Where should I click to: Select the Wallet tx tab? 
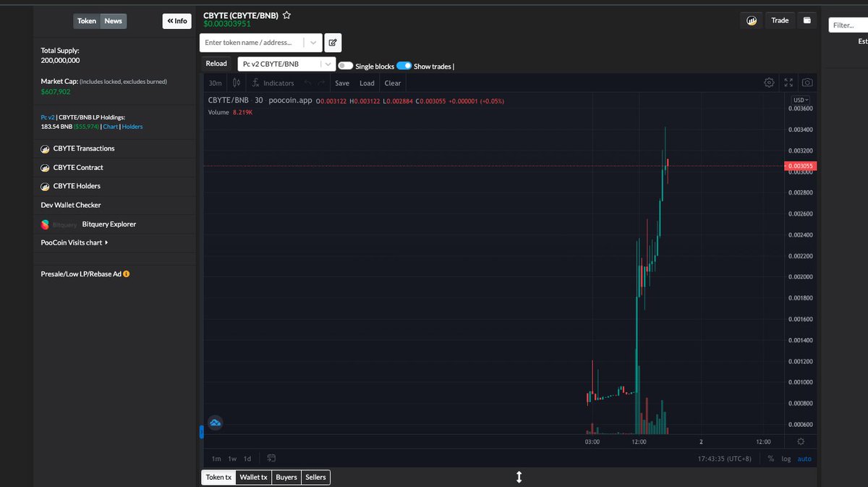point(254,478)
